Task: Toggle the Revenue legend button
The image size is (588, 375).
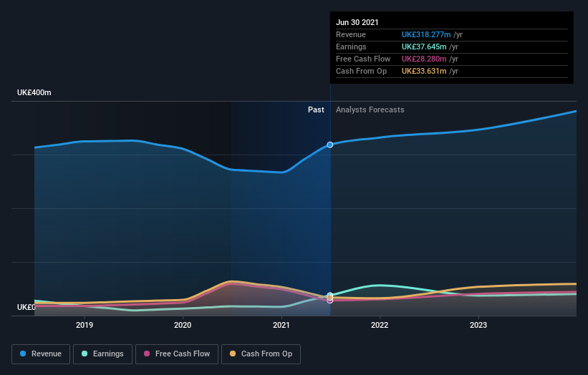Action: (41, 354)
